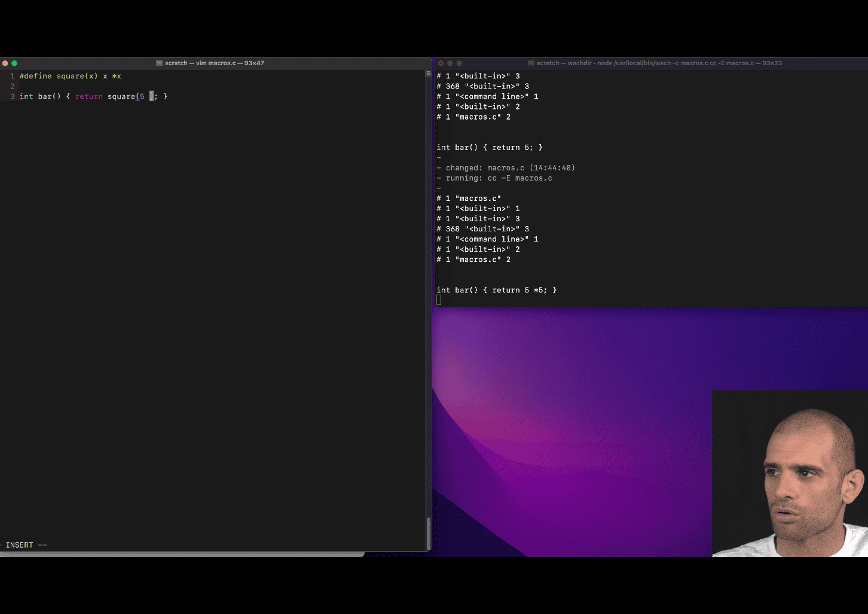The width and height of the screenshot is (868, 614).
Task: Click the vim block cursor after 'square(5'
Action: tap(151, 96)
